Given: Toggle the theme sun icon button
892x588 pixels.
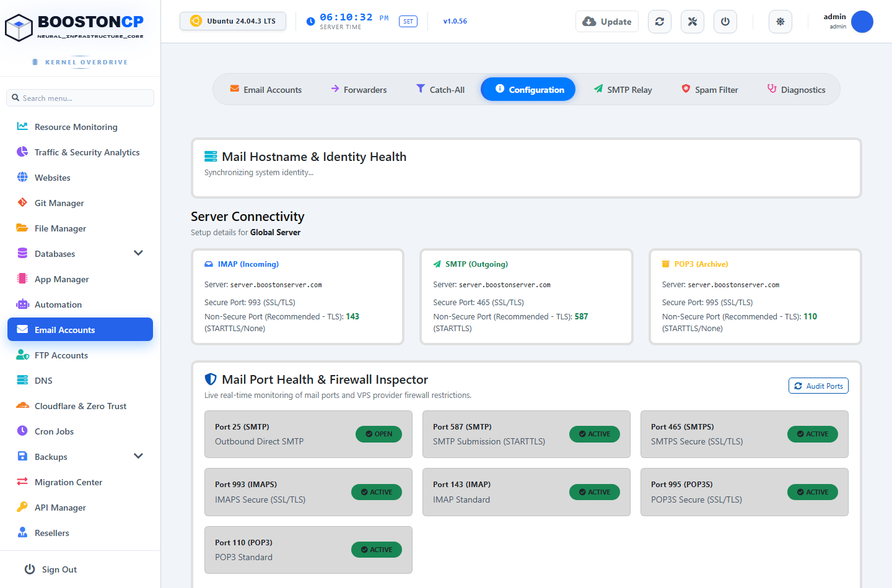Looking at the screenshot, I should coord(780,22).
